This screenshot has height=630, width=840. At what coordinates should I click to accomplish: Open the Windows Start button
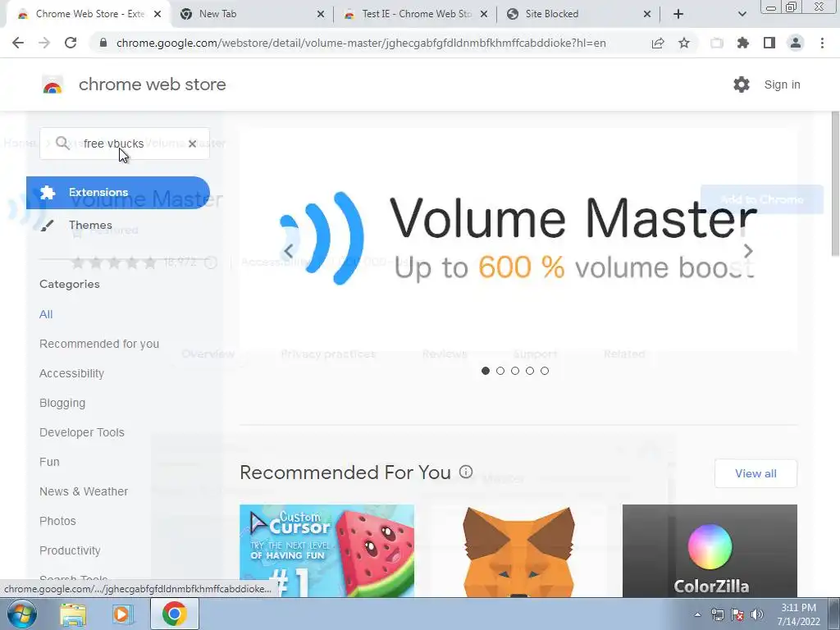(22, 614)
